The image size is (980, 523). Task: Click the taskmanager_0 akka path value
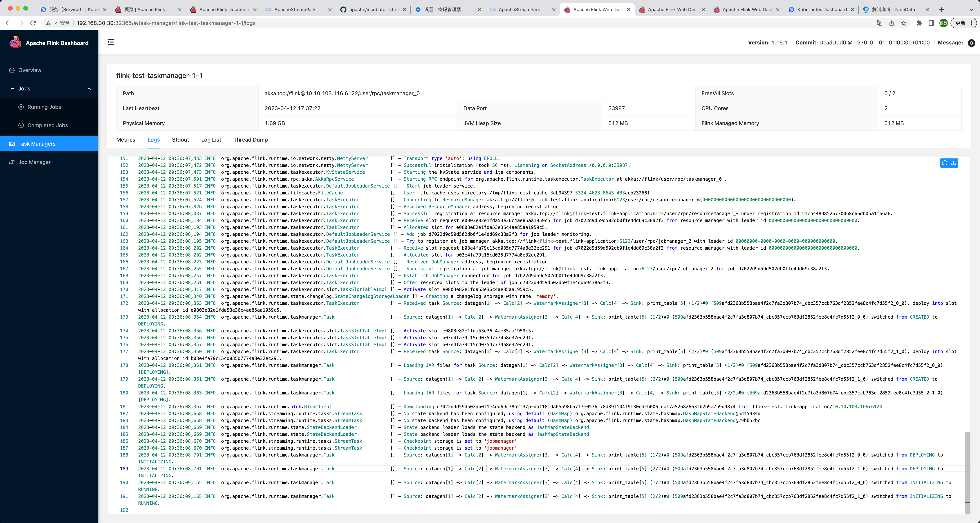tap(342, 93)
